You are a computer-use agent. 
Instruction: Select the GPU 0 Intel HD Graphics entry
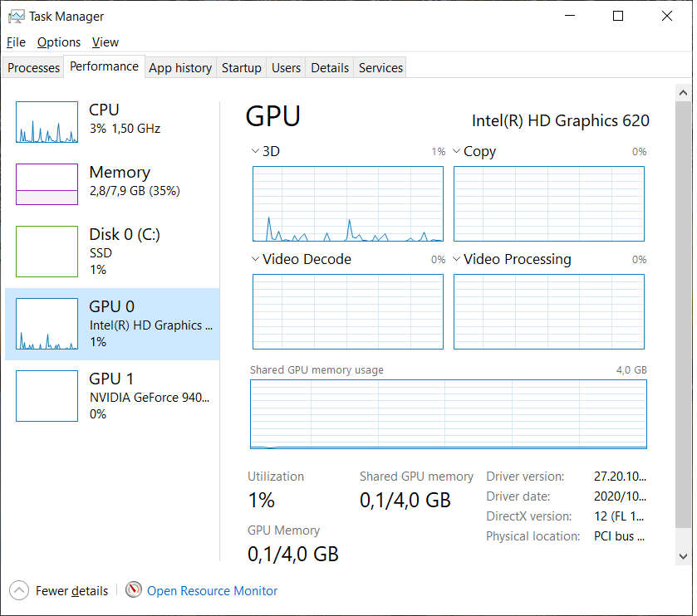[112, 324]
